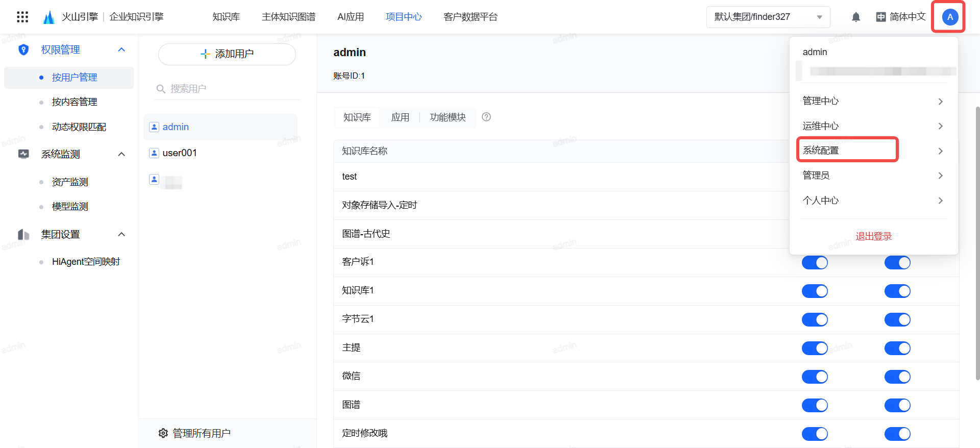The width and height of the screenshot is (980, 448).
Task: Click the language switch icon
Action: click(x=881, y=17)
